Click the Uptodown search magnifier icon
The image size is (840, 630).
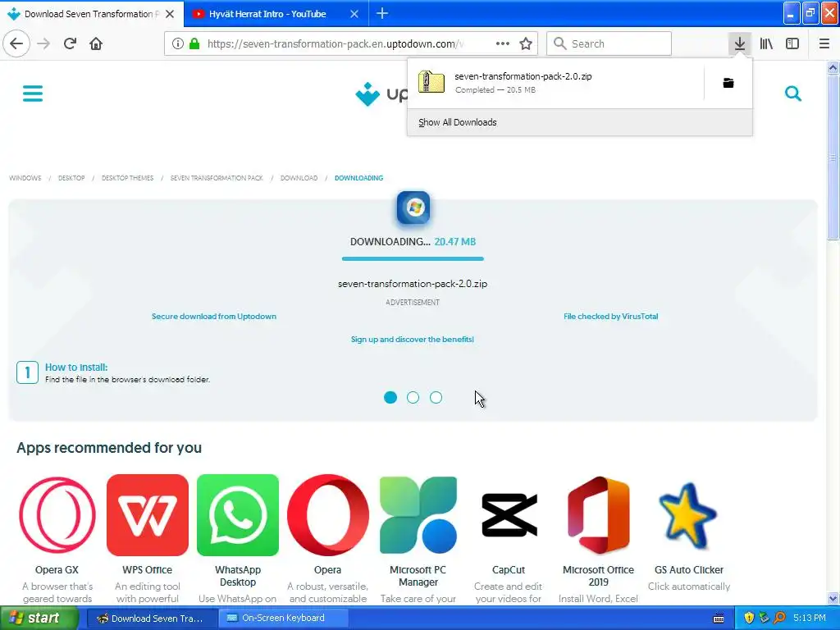coord(793,94)
